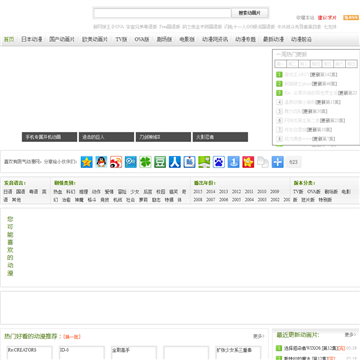This screenshot has height=360, width=360.
Task: Click the 搜索动画片 search button
Action: (250, 13)
